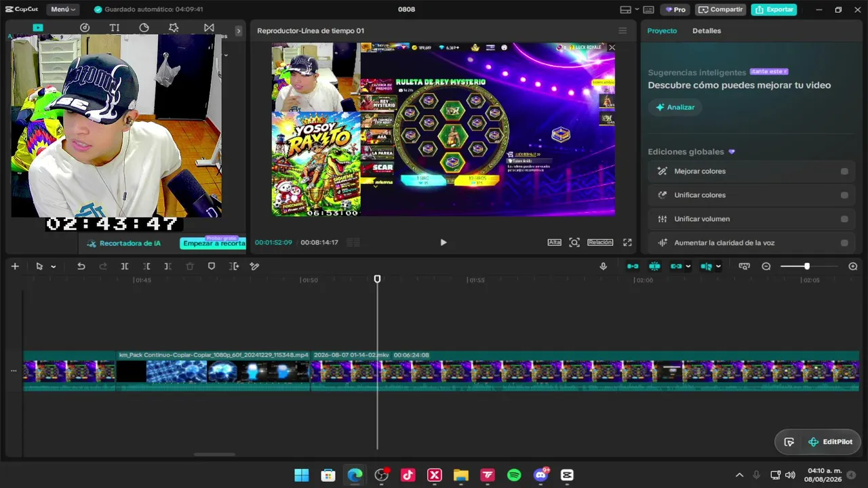Click the Pro badge button

tap(675, 9)
